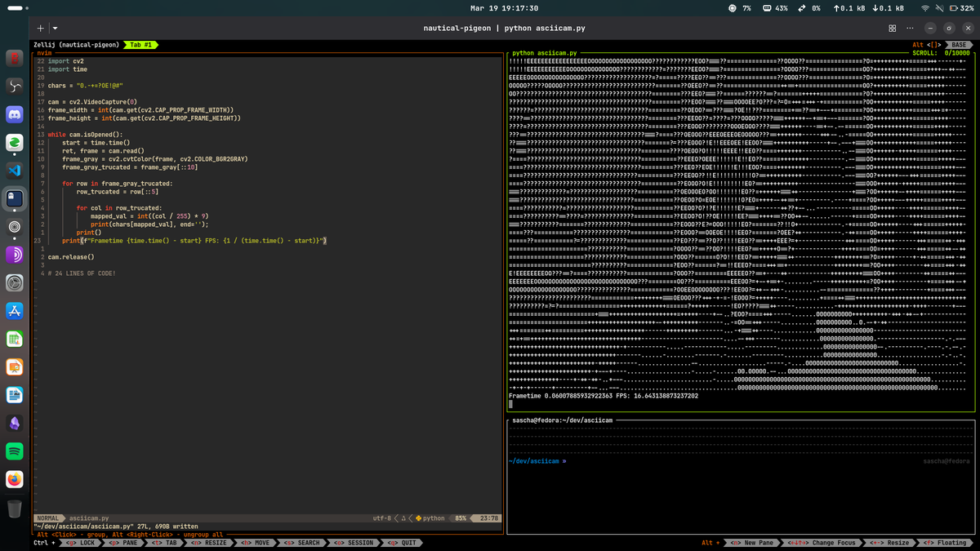
Task: Click the download speed indicator
Action: pyautogui.click(x=889, y=7)
